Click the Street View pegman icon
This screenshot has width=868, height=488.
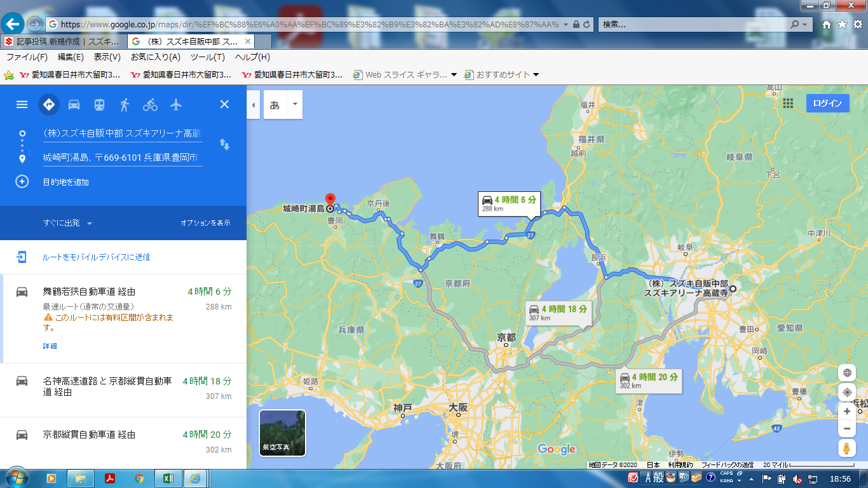pyautogui.click(x=846, y=449)
